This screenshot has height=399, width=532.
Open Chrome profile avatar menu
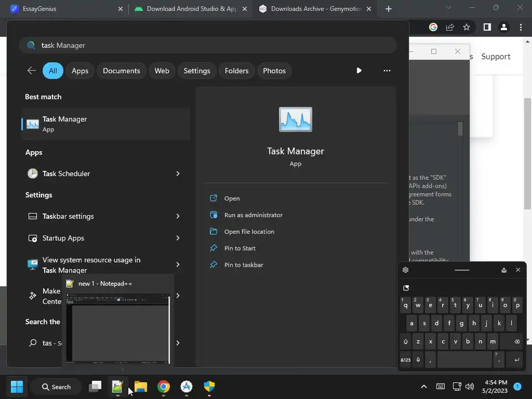tap(504, 27)
